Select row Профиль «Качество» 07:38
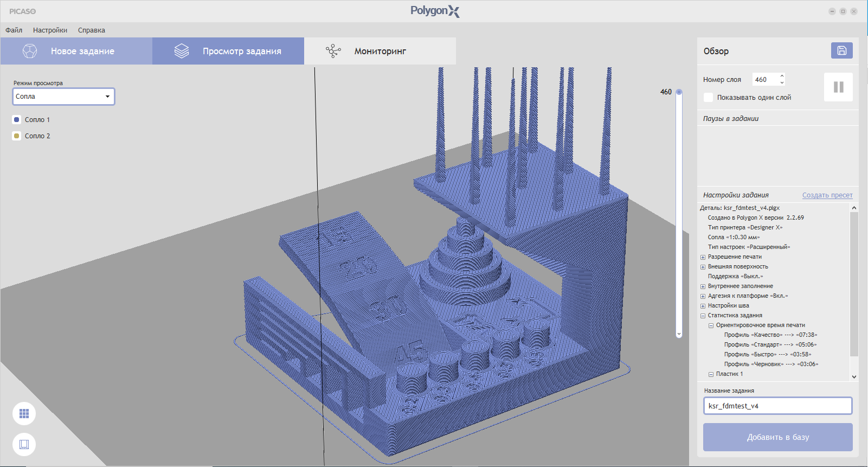Screen dimensions: 868x467 point(771,335)
